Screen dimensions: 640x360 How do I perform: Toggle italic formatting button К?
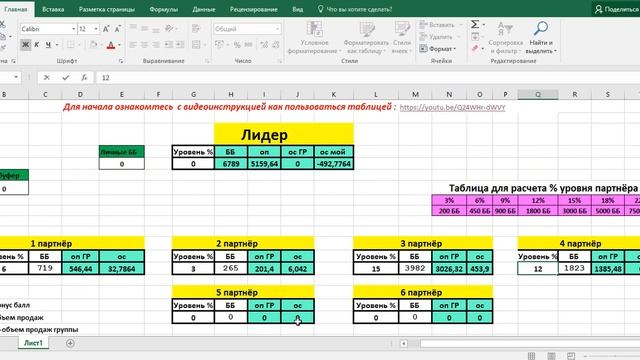[36, 44]
